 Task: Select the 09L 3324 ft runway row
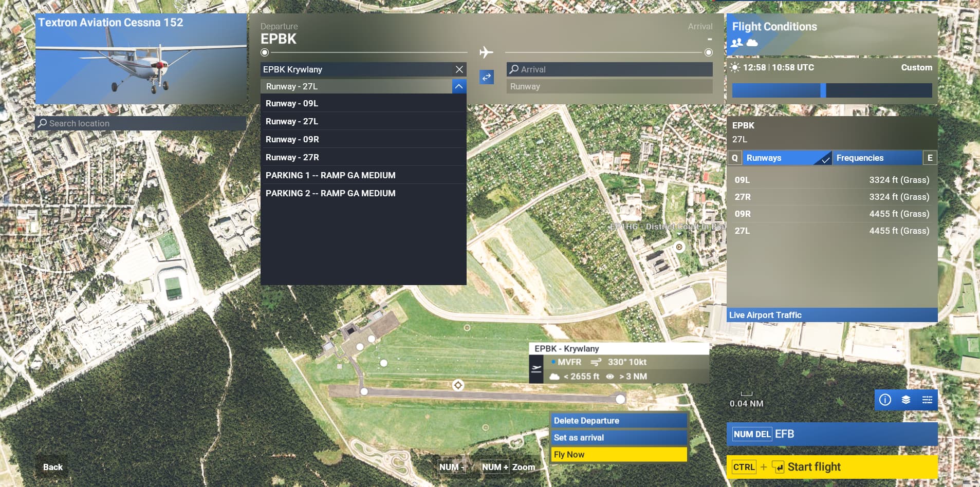832,180
